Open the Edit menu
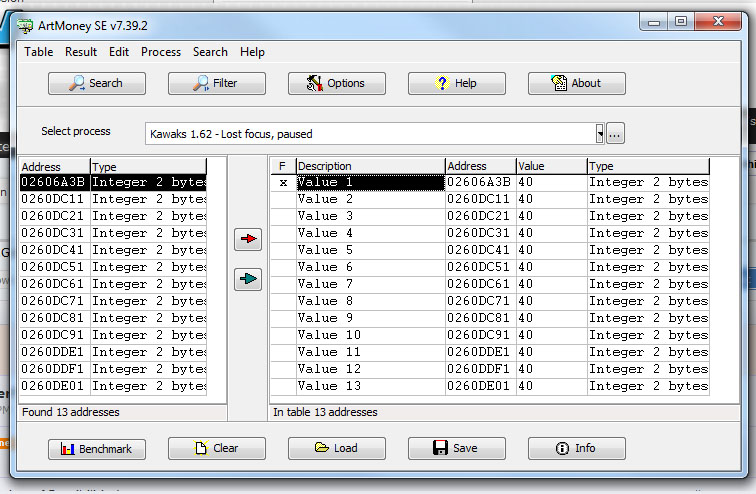 coord(119,52)
